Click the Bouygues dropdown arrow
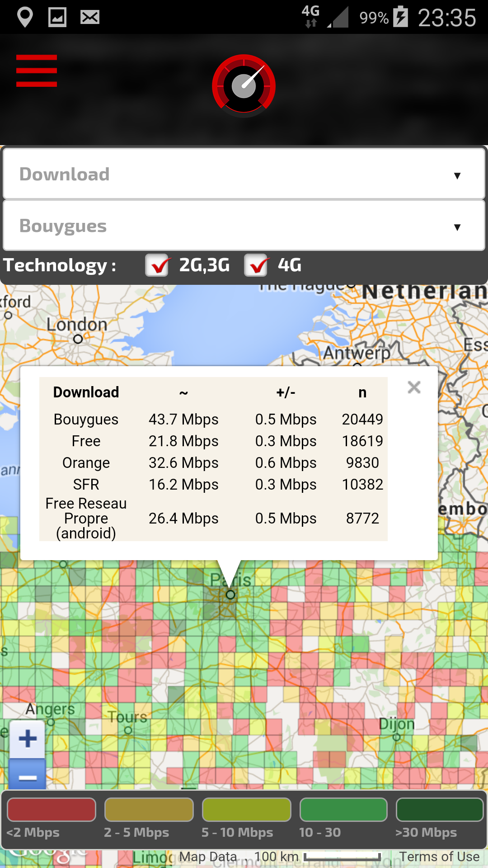The width and height of the screenshot is (488, 868). 457,227
